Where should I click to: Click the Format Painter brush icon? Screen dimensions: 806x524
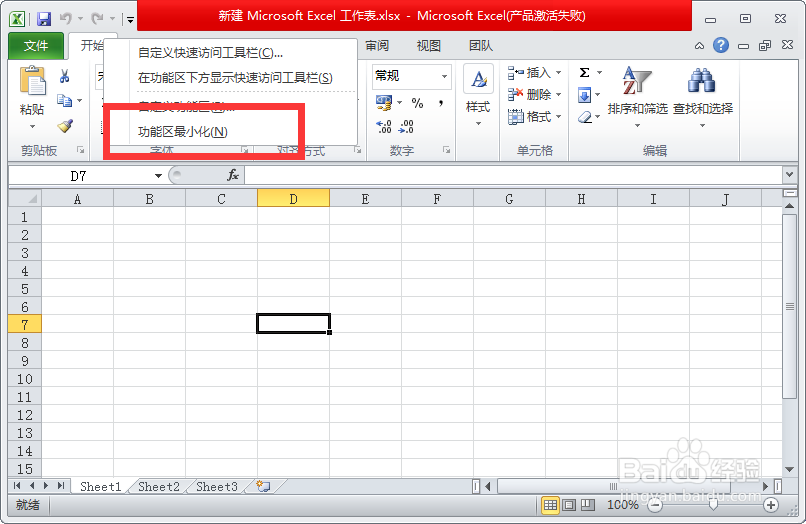point(65,125)
